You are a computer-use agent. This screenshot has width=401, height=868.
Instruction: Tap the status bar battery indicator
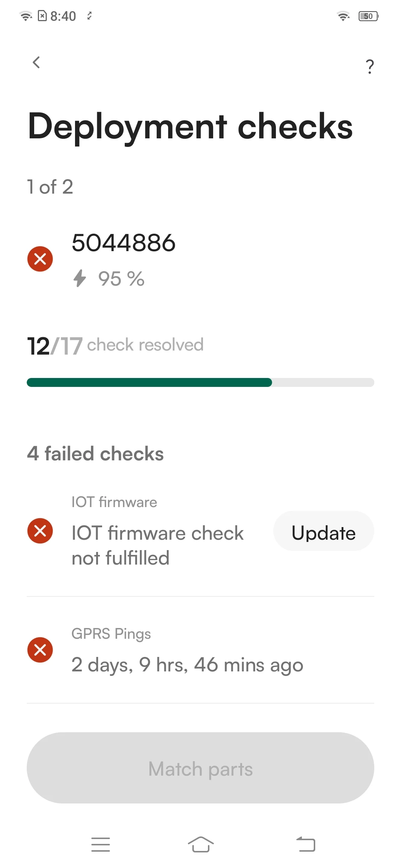click(x=368, y=16)
